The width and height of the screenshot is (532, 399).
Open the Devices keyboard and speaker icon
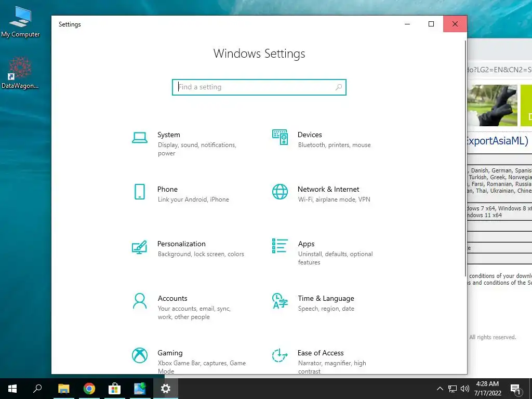[280, 137]
